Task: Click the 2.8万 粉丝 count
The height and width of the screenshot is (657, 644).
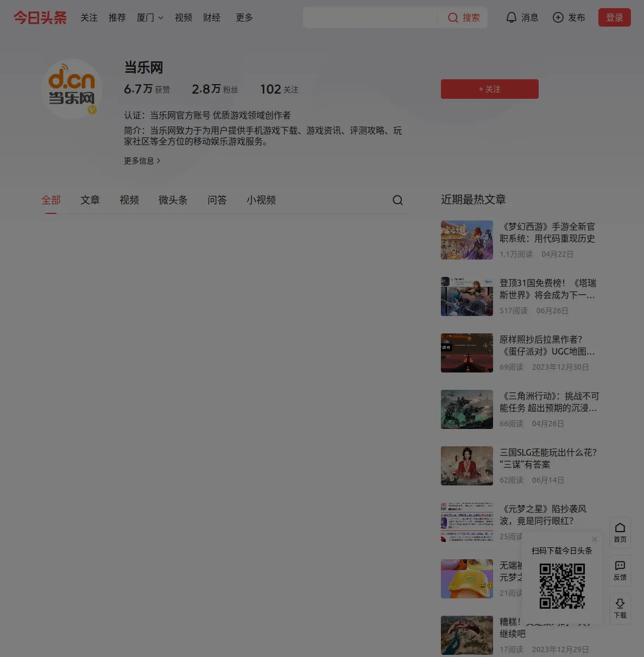Action: pyautogui.click(x=215, y=89)
